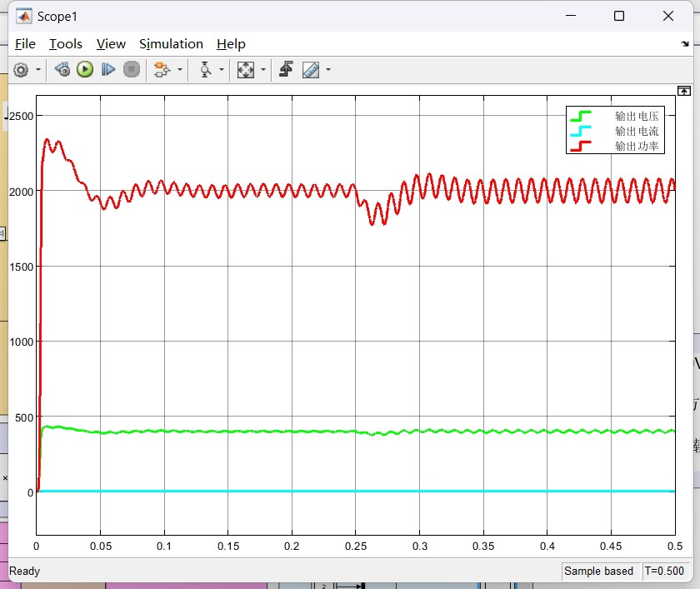Click the gray Stop simulation button
This screenshot has width=700, height=589.
(132, 70)
